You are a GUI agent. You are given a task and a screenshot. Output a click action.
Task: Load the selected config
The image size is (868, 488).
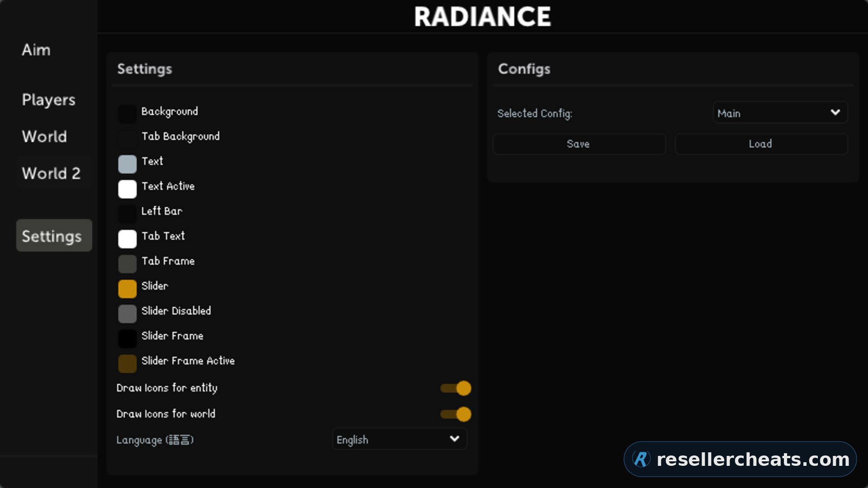pos(761,144)
